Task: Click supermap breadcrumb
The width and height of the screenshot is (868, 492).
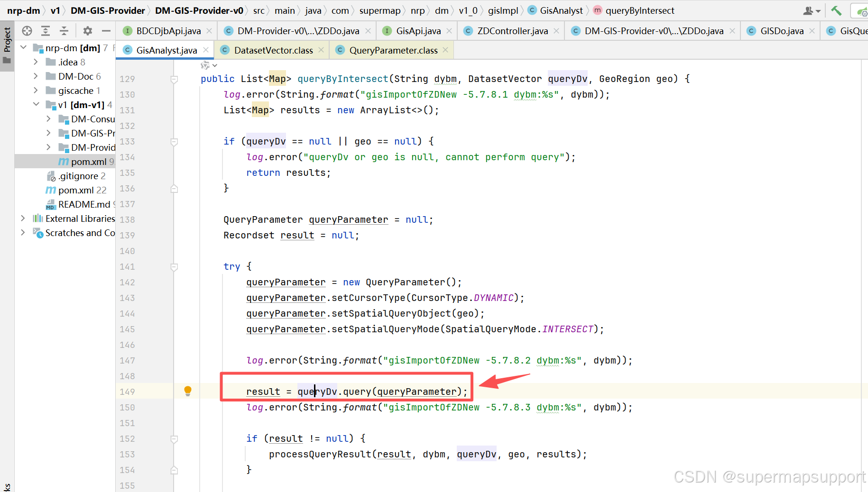Action: [379, 10]
